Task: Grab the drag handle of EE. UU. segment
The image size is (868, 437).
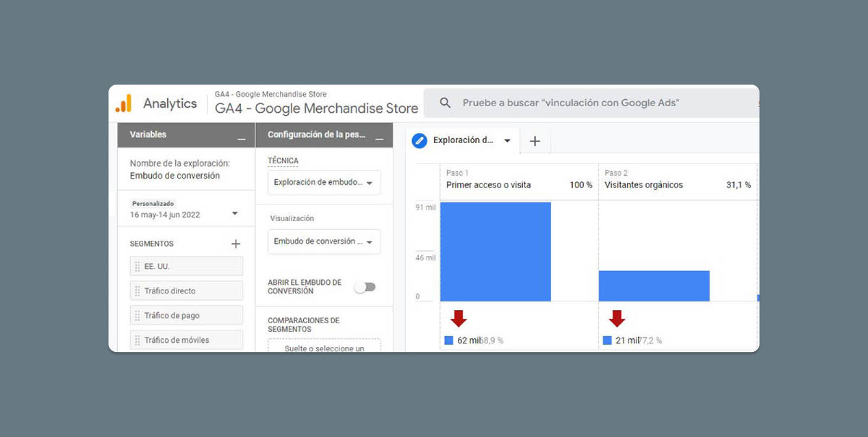Action: [137, 267]
